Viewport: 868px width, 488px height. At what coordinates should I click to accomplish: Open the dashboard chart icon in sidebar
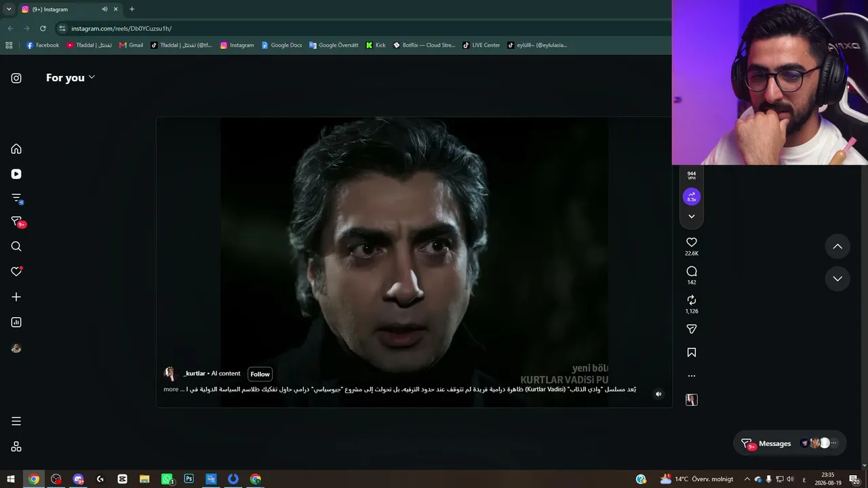point(16,323)
